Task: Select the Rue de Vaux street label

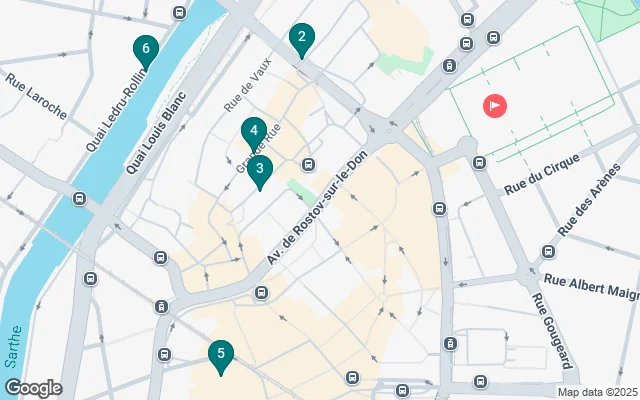Action: coord(248,85)
